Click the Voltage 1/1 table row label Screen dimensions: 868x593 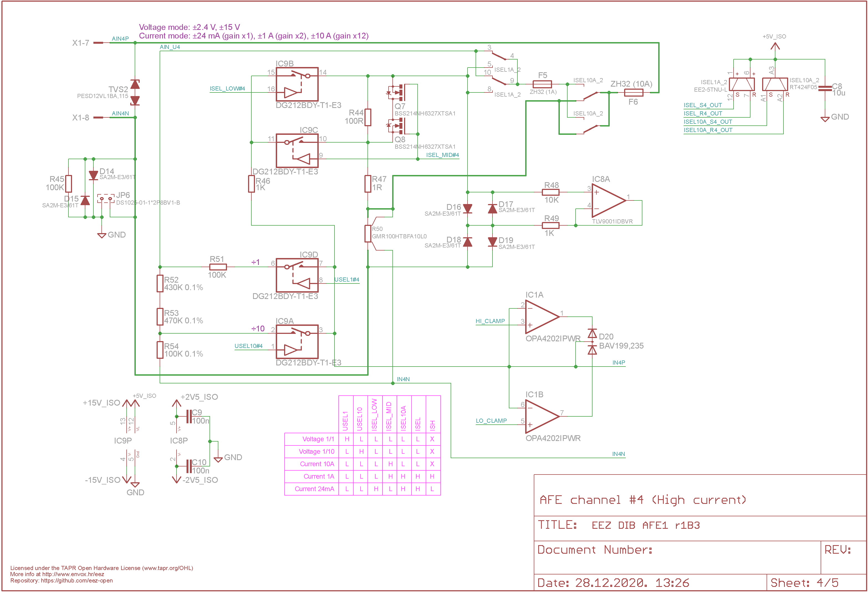pyautogui.click(x=318, y=439)
